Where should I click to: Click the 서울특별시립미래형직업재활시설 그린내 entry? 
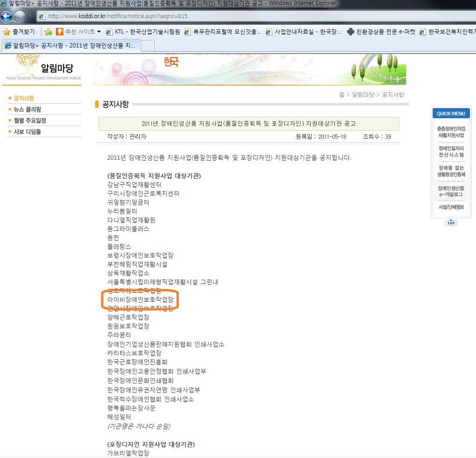[163, 282]
